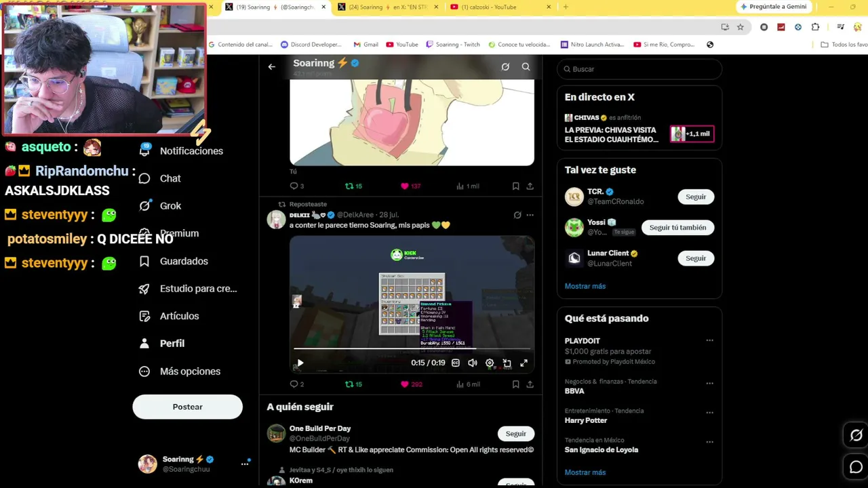View stats of the 1 mil views post
Viewport: 868px width, 488px height.
point(468,186)
